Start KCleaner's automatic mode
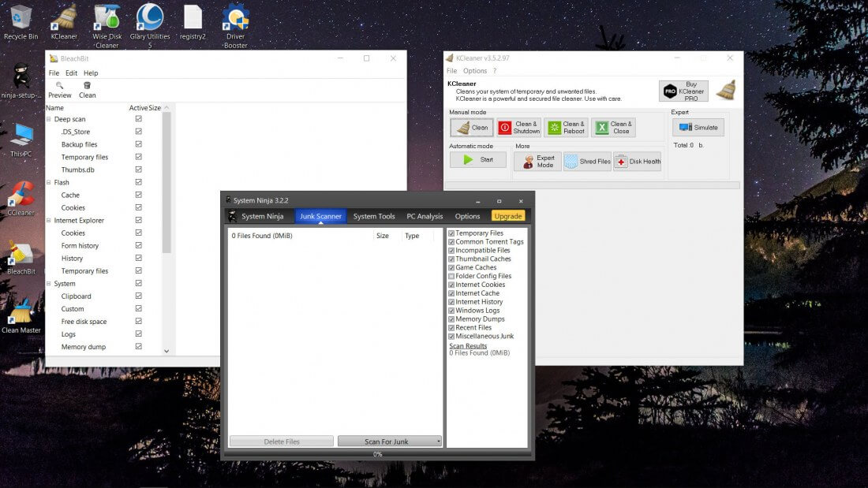868x488 pixels. click(x=478, y=159)
